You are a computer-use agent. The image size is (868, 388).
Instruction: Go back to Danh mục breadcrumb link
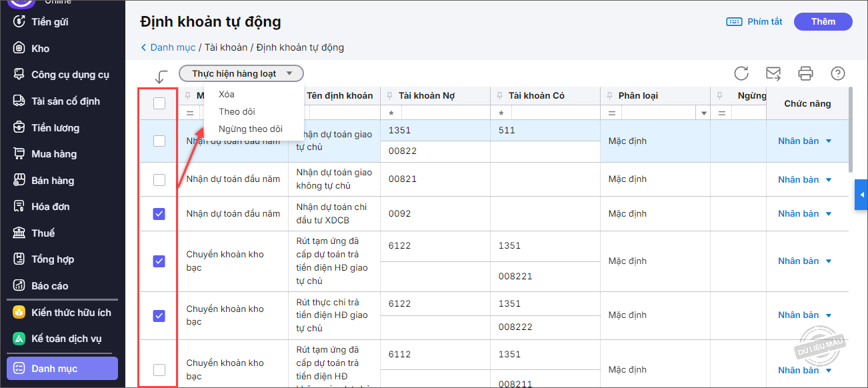pyautogui.click(x=173, y=47)
